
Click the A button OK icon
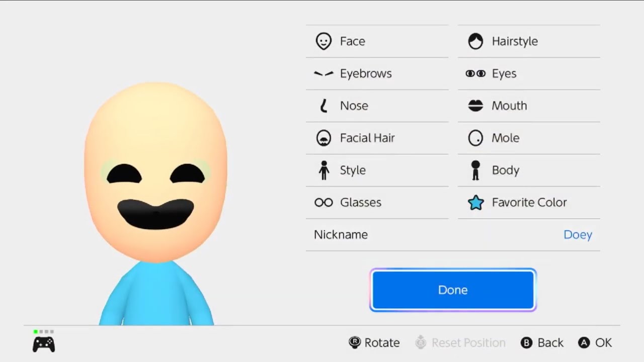coord(584,343)
